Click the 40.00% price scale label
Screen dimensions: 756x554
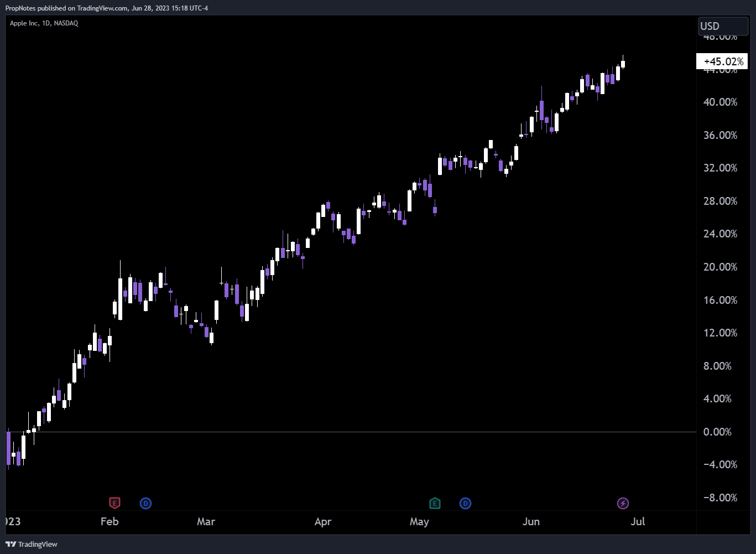[720, 102]
